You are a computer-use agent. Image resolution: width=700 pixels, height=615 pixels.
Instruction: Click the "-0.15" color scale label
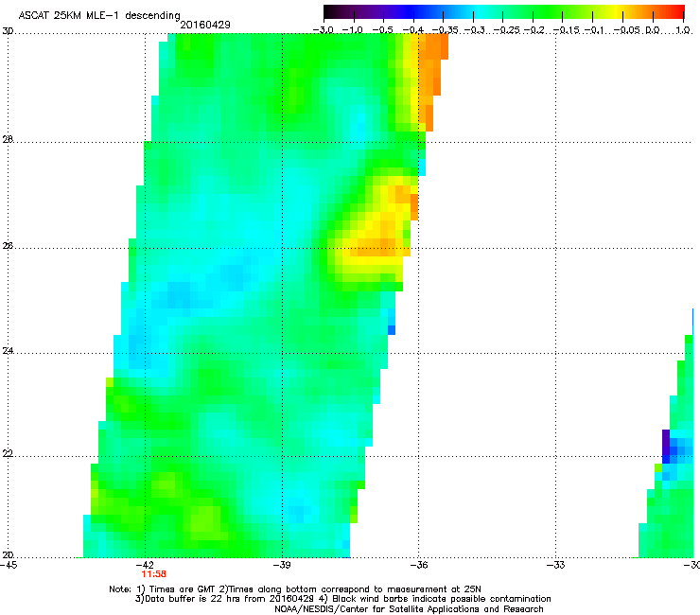pos(567,30)
